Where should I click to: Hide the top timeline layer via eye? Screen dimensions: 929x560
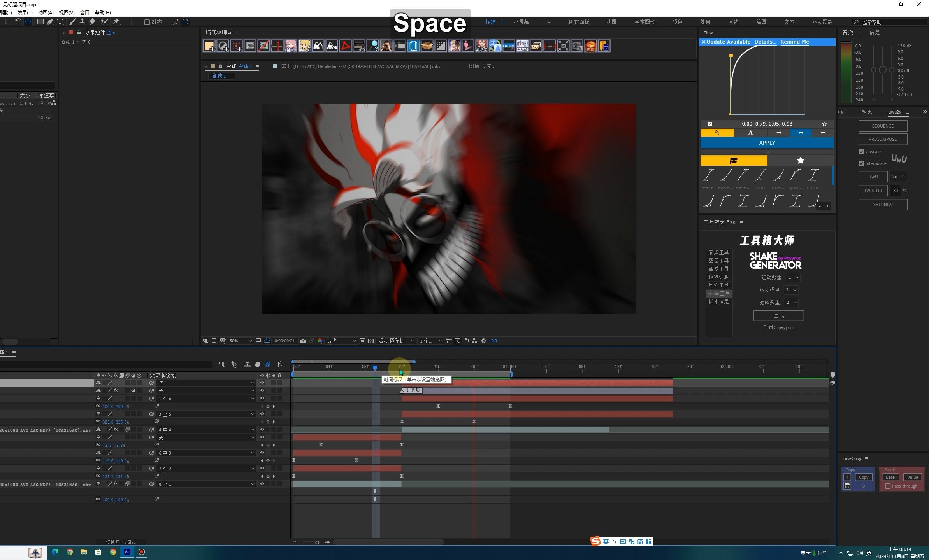point(262,383)
